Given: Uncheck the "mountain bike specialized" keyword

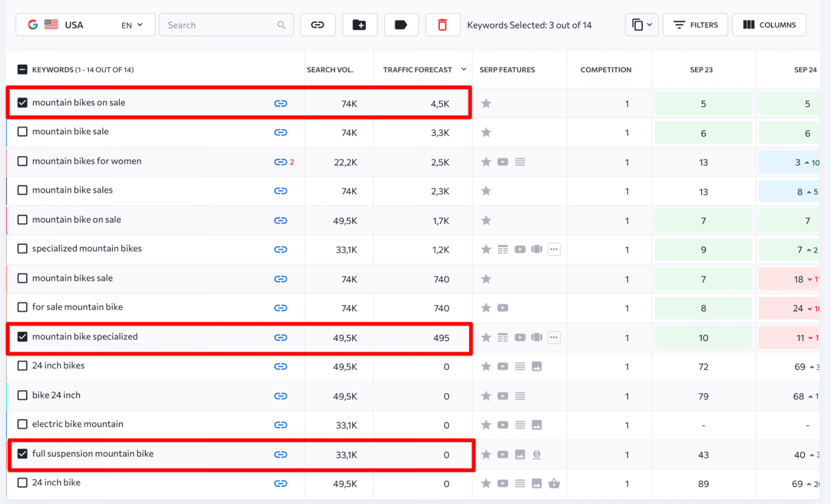Looking at the screenshot, I should [22, 336].
